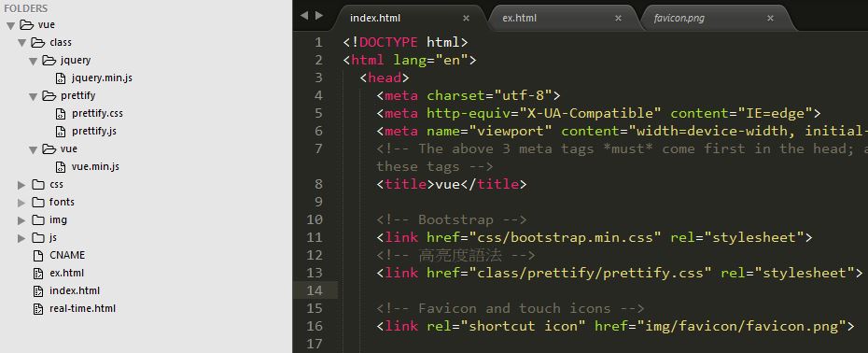Click the class folder icon
The height and width of the screenshot is (353, 868).
pos(38,42)
